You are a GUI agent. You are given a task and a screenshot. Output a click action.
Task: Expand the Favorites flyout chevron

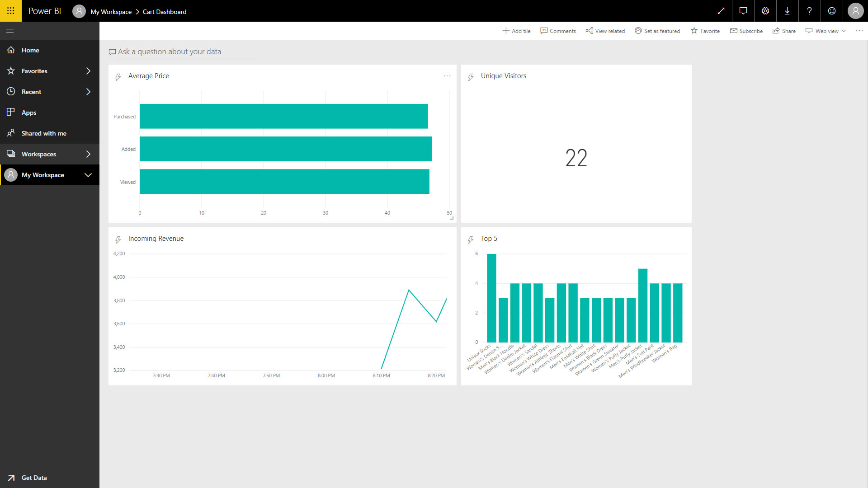click(x=88, y=71)
